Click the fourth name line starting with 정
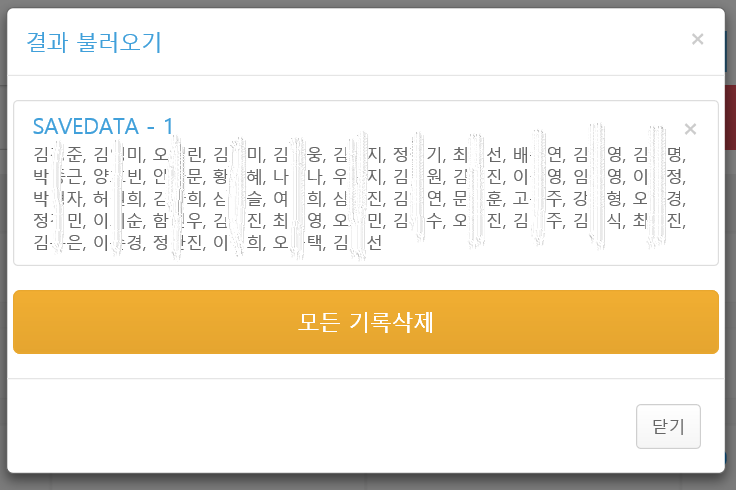736x490 pixels. 360,220
